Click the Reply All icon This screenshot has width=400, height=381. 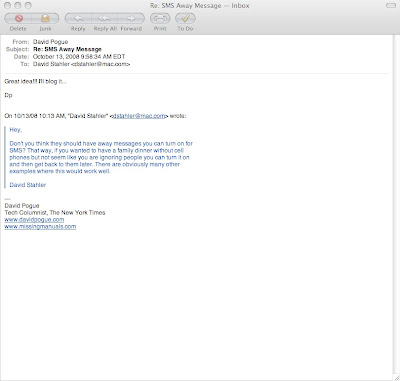pyautogui.click(x=105, y=18)
